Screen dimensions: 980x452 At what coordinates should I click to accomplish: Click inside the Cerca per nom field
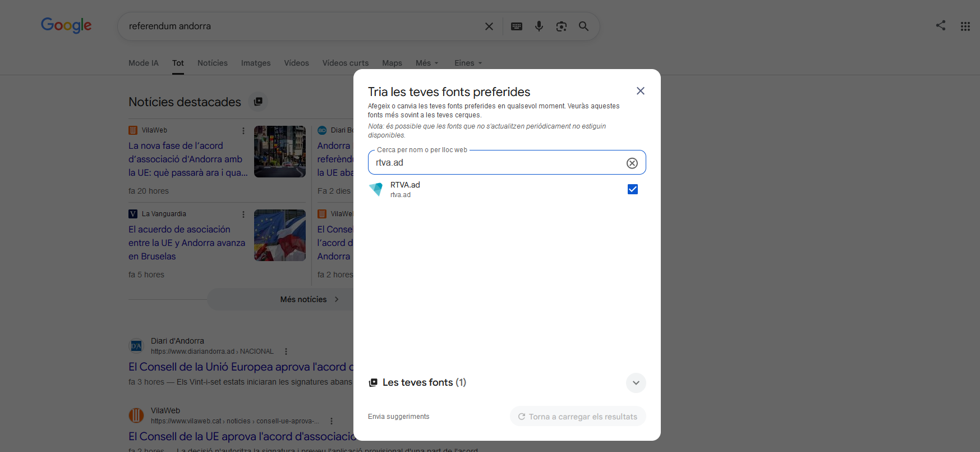coord(496,163)
